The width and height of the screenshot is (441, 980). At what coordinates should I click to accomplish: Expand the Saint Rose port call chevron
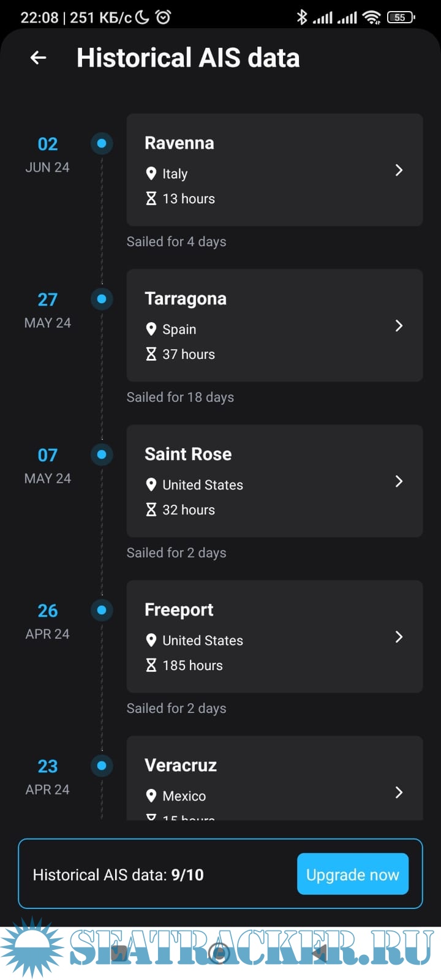pos(399,481)
